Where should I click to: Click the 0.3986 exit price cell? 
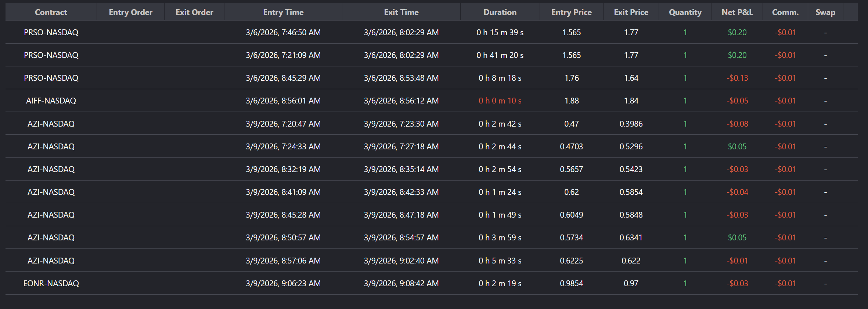click(x=631, y=124)
